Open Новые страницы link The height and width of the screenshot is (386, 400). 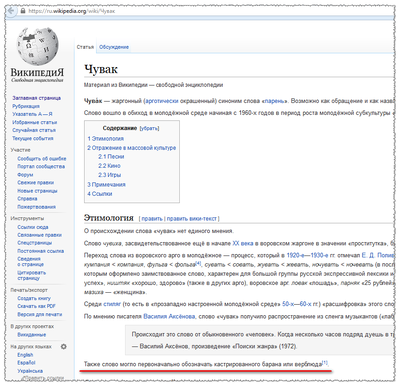pyautogui.click(x=37, y=191)
